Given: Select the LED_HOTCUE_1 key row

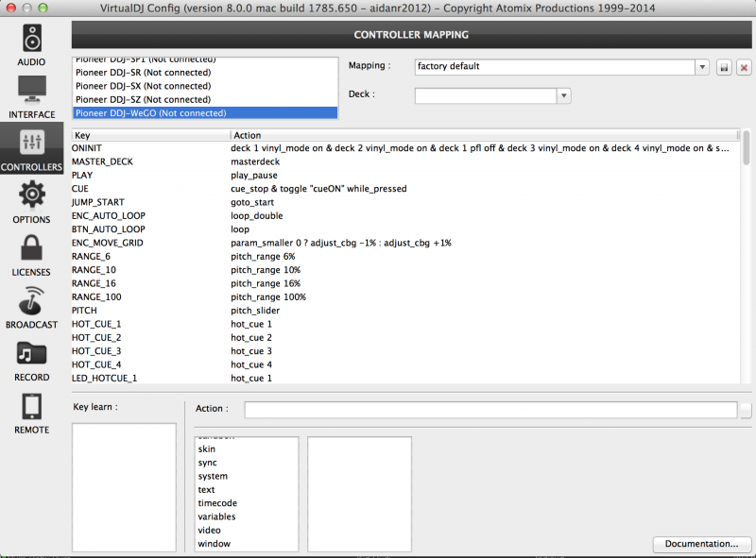Looking at the screenshot, I should 405,378.
